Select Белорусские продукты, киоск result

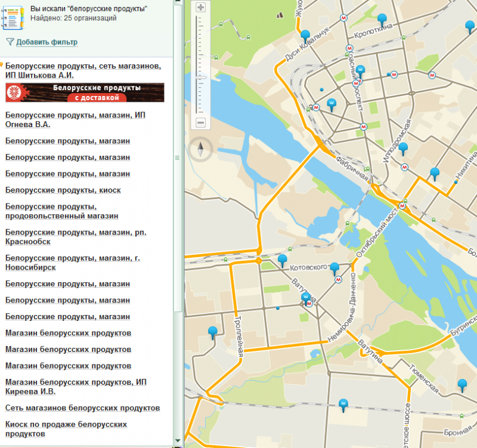(x=63, y=190)
